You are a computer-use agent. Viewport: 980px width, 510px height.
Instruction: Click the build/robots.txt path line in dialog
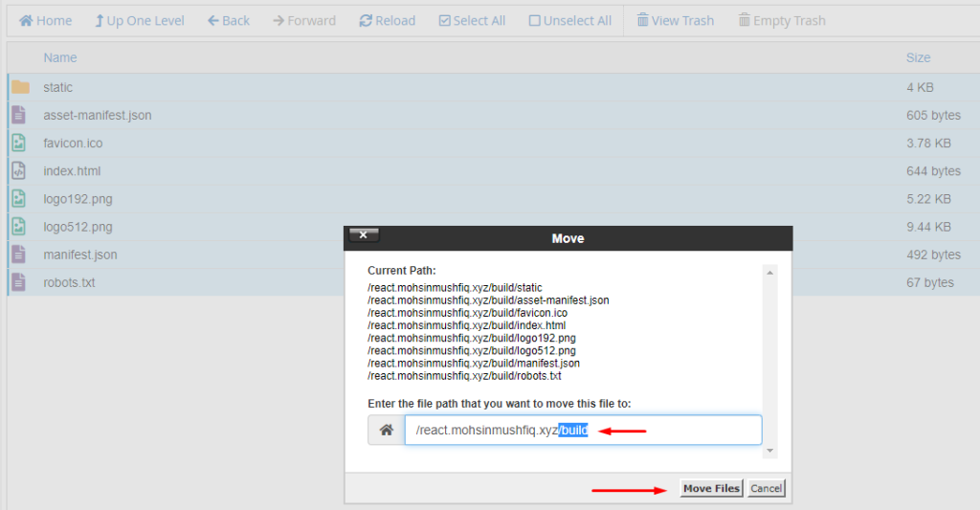point(464,376)
